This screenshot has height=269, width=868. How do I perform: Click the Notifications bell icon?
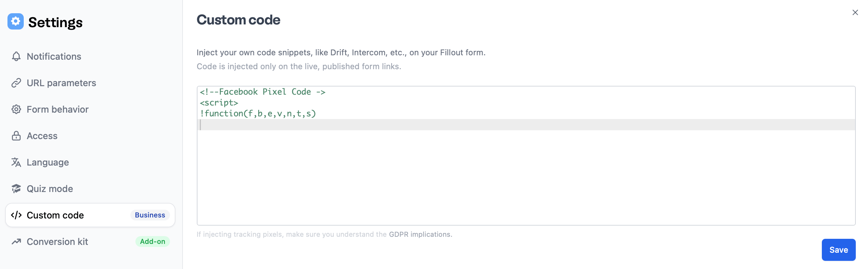click(16, 56)
